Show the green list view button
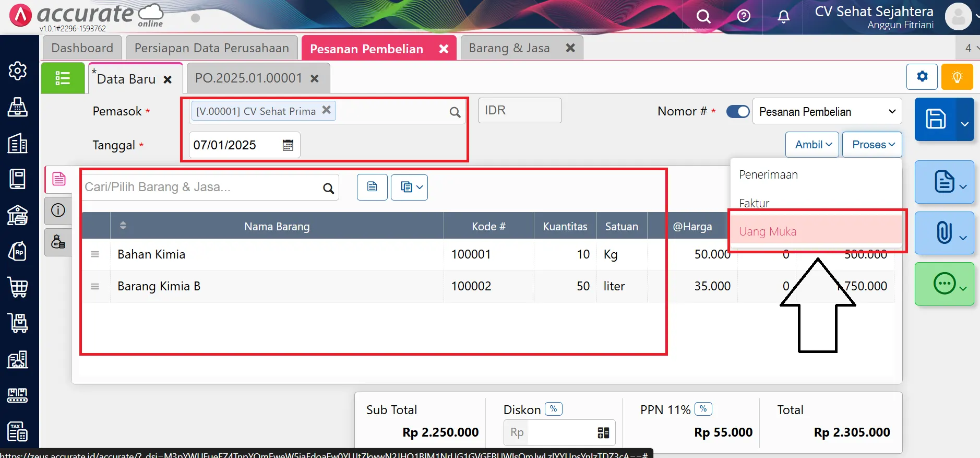 coord(63,78)
